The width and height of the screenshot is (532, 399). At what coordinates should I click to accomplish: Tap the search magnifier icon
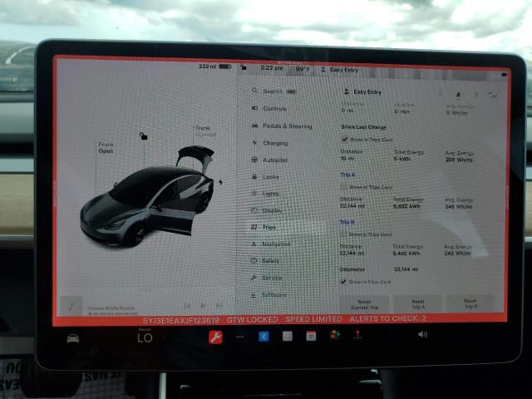[254, 91]
